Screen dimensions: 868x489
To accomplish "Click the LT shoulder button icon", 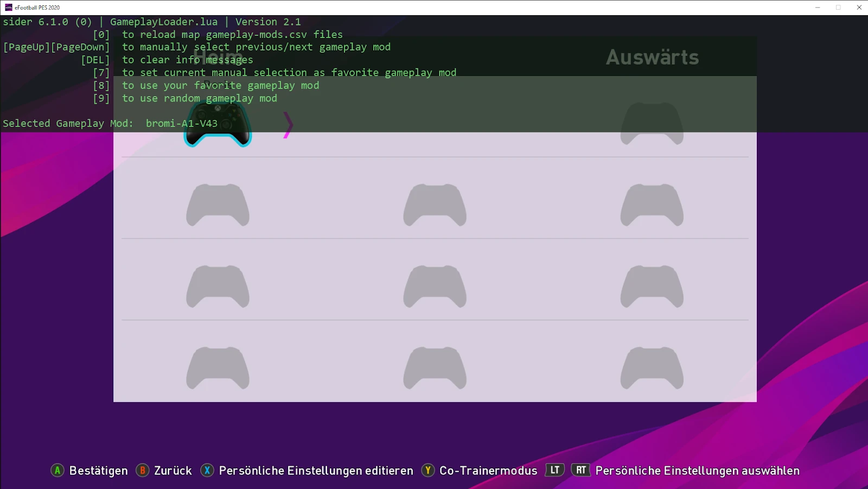I will (x=554, y=470).
